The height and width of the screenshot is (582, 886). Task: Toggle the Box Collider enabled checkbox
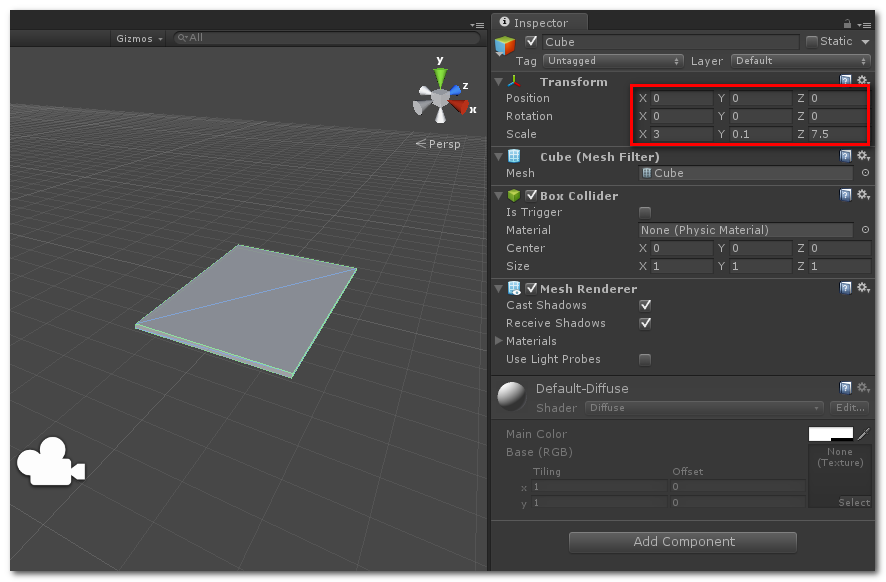coord(531,196)
